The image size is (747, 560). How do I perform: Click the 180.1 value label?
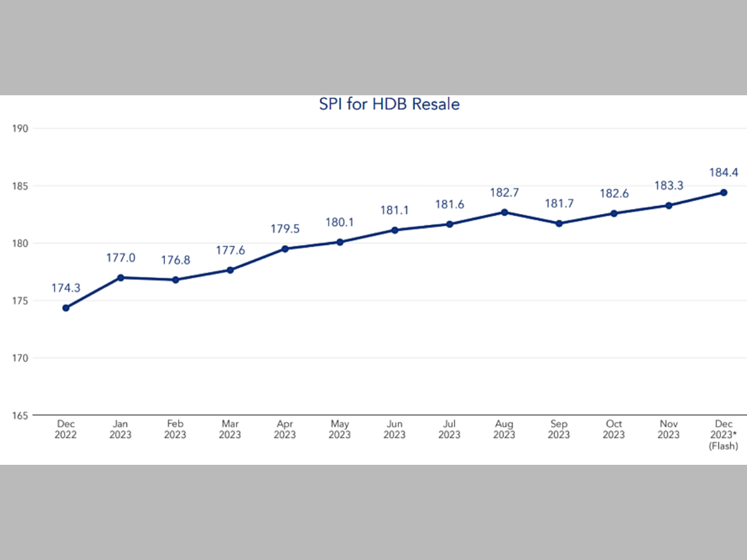point(340,222)
